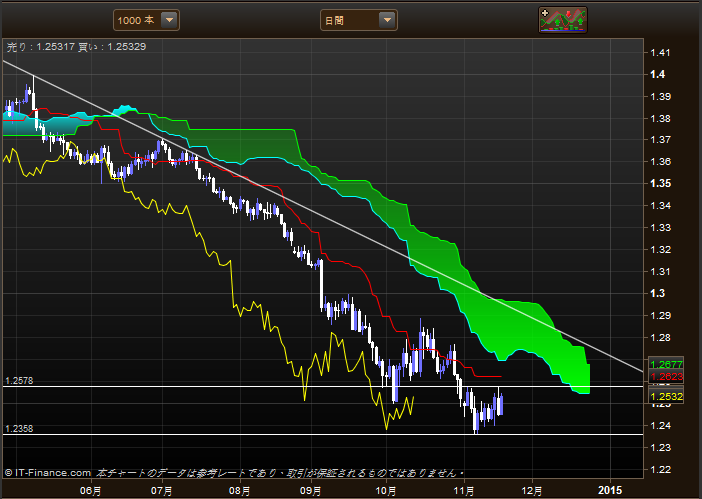Viewport: 702px width, 499px height.
Task: Click the 06月 date axis label
Action: (90, 491)
